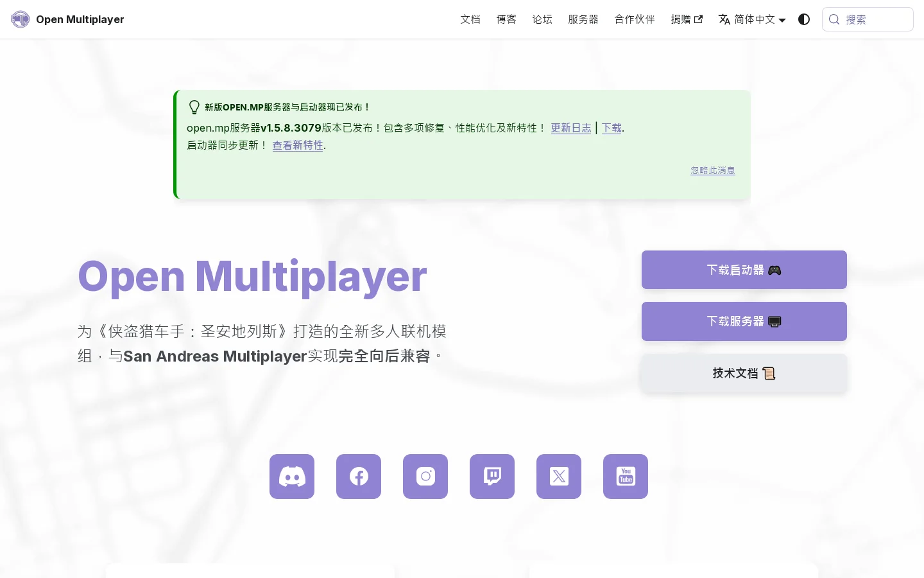
Task: Click the announcement title 新版OPEN.MP服务器与启动器现已发布
Action: [x=287, y=107]
